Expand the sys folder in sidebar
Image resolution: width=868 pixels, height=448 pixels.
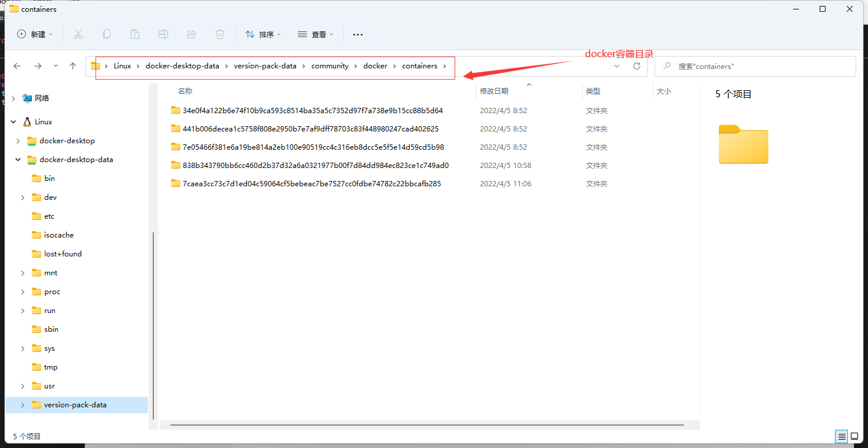(x=23, y=348)
